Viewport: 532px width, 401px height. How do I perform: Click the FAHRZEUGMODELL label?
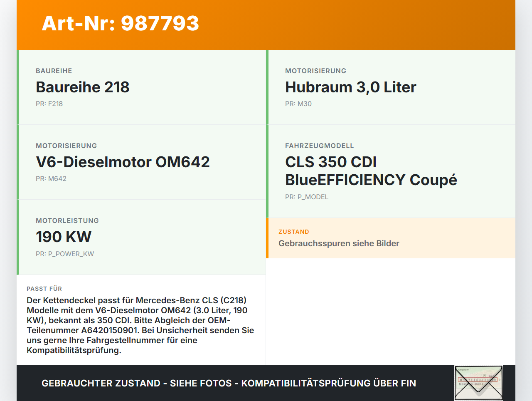click(320, 146)
